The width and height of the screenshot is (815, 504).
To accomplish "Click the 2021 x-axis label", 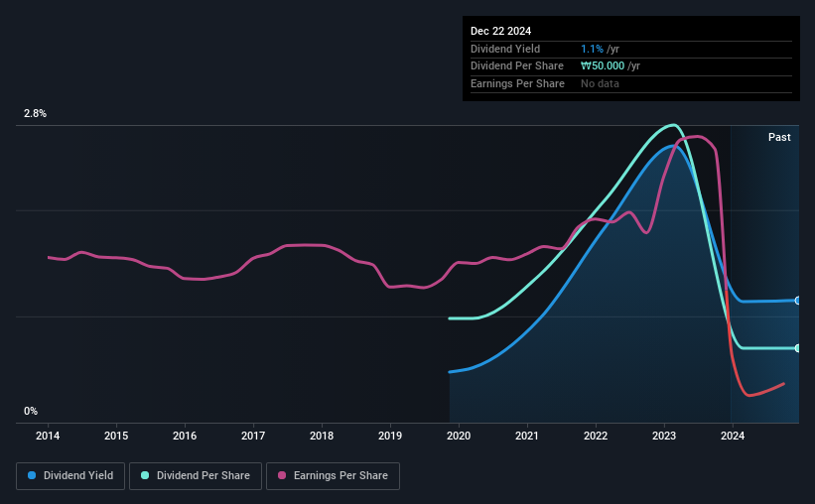I will click(x=527, y=436).
